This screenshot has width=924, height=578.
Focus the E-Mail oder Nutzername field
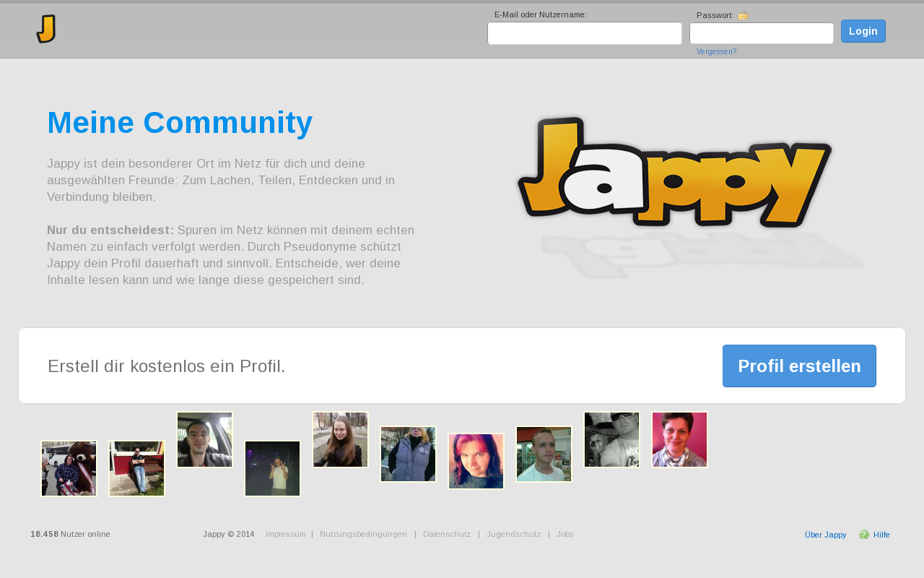coord(585,33)
